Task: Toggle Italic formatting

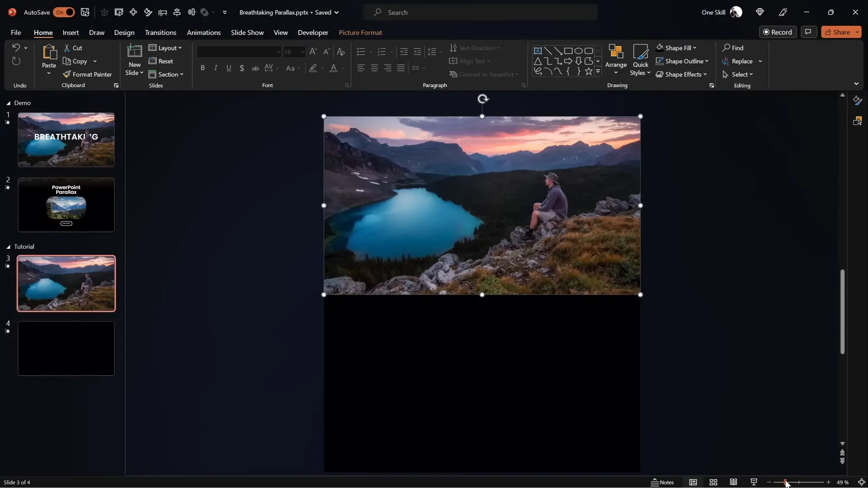Action: coord(216,68)
